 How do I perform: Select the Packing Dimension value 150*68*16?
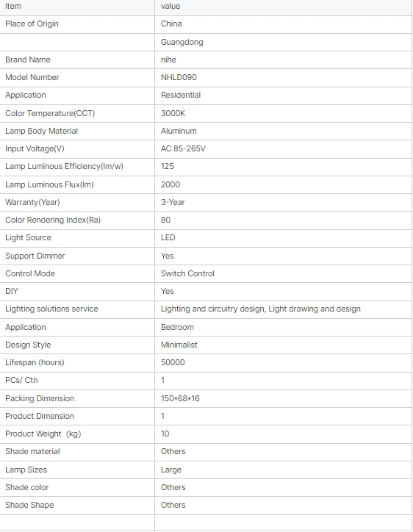coord(180,399)
